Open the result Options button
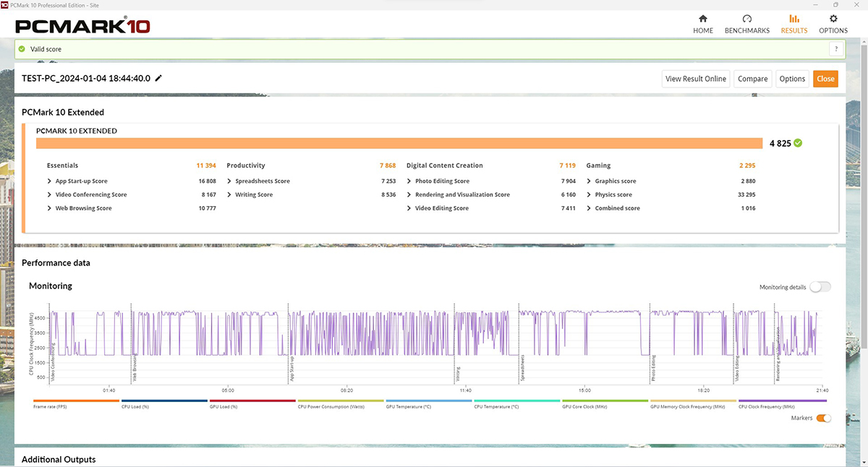 point(792,79)
